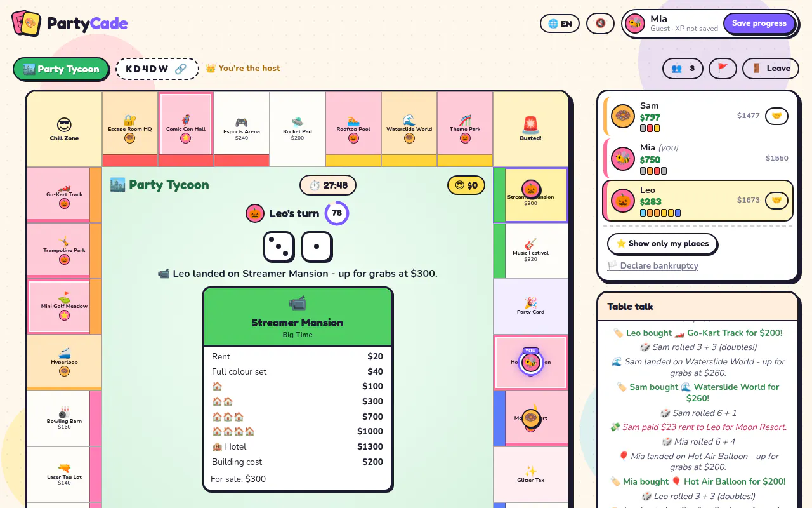Select Sam's player row
The width and height of the screenshot is (812, 508).
698,116
